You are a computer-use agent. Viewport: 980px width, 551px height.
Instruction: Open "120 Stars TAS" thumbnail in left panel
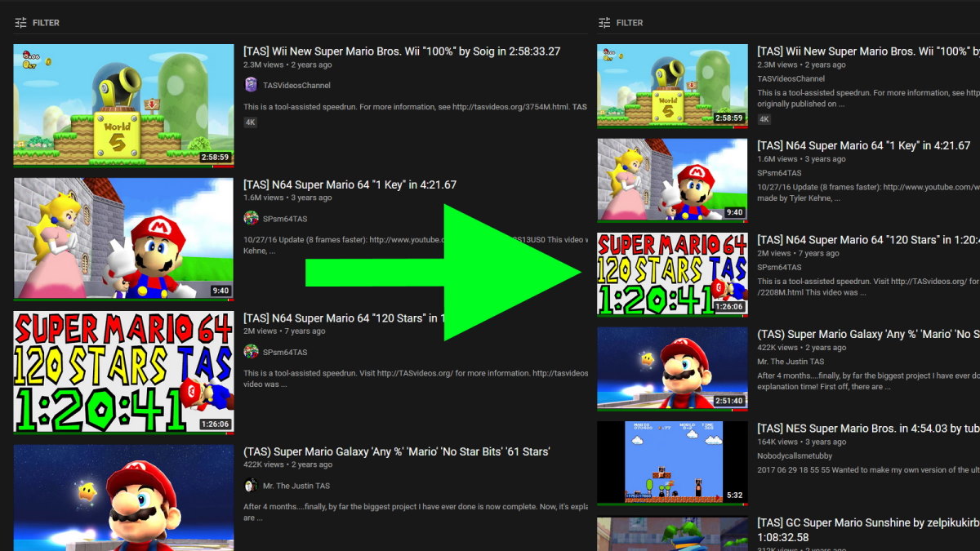coord(123,373)
